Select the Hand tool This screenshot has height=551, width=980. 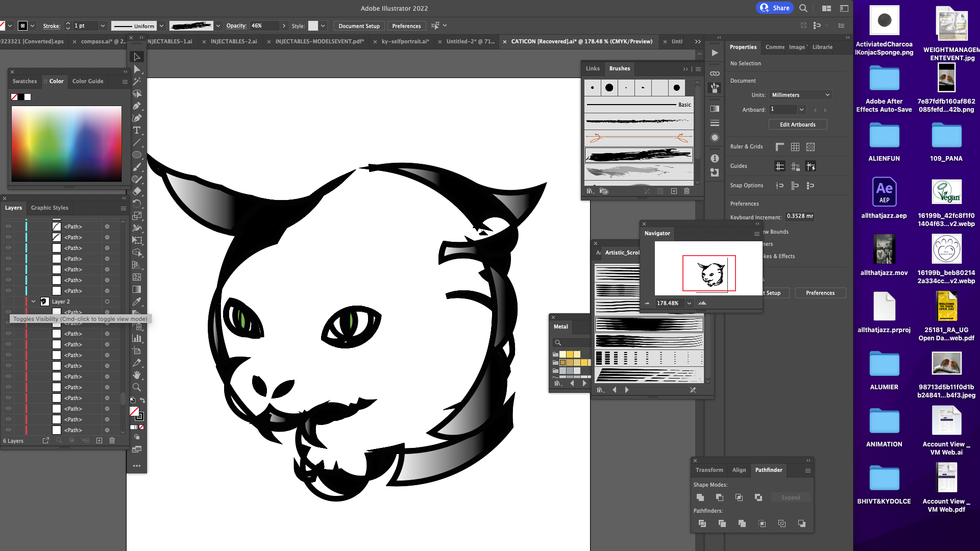point(137,375)
